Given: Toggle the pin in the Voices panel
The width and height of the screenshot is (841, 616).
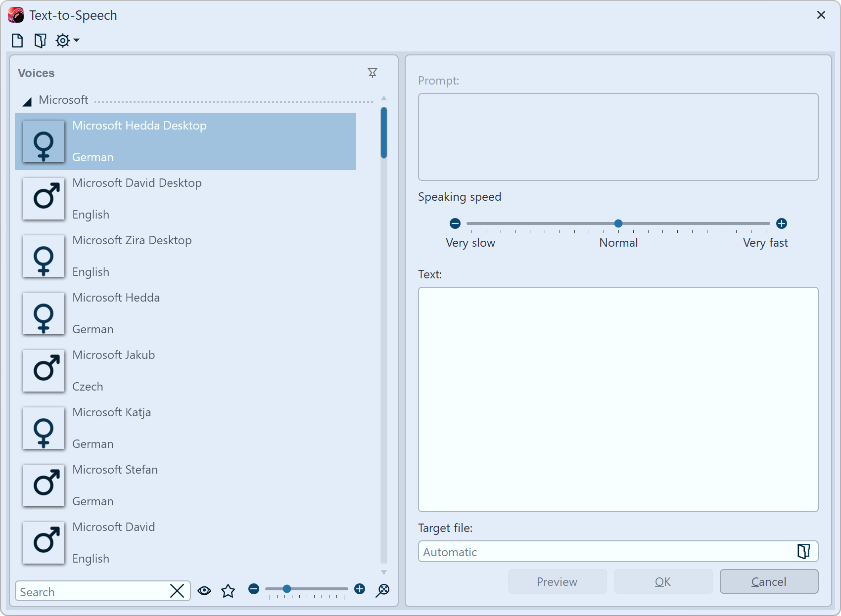Looking at the screenshot, I should 372,73.
